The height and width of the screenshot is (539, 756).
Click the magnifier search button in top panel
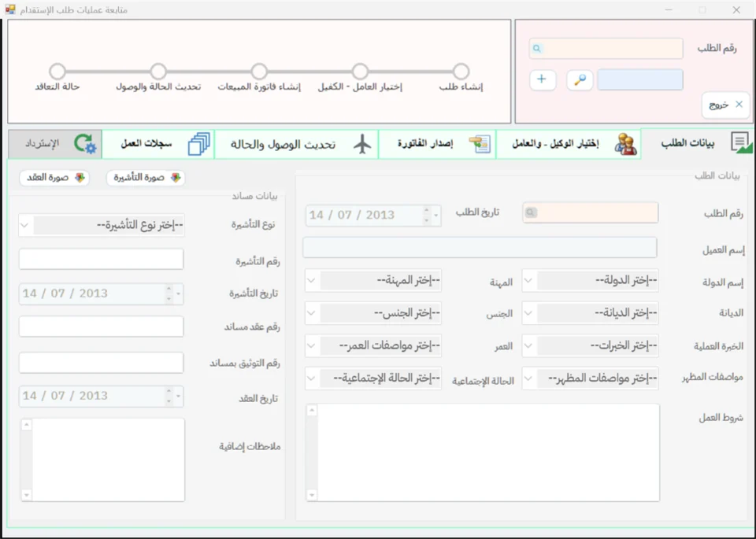(580, 79)
